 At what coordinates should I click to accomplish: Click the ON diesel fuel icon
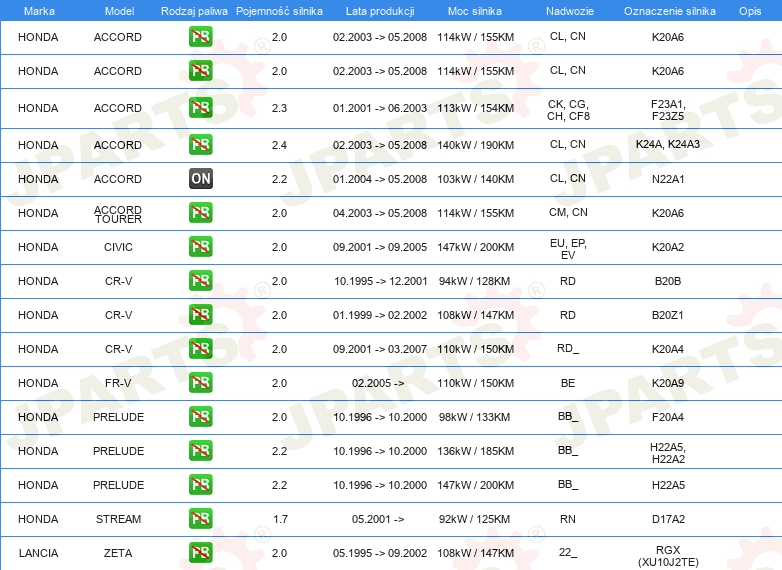pos(200,179)
